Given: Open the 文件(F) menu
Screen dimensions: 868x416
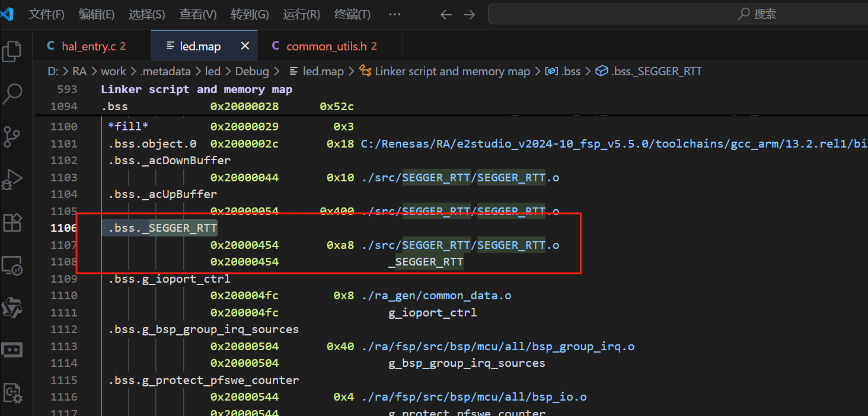Looking at the screenshot, I should tap(47, 14).
